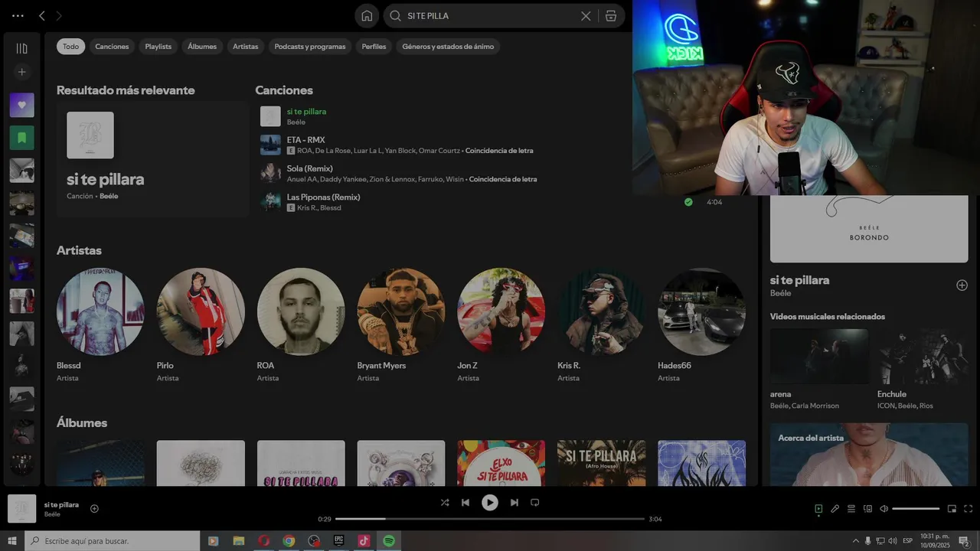Clear the search text with the X
Viewport: 980px width, 551px height.
pyautogui.click(x=586, y=15)
